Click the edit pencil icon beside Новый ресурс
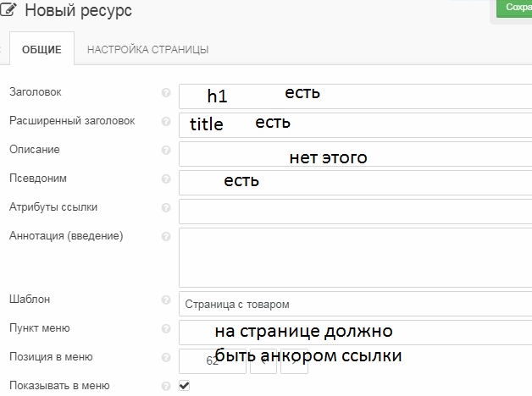This screenshot has height=396, width=532. pos(8,9)
